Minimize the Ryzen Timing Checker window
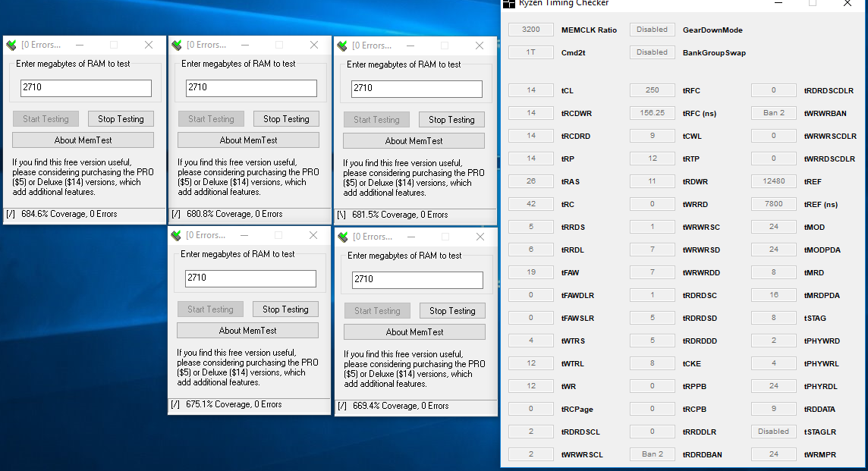 pyautogui.click(x=778, y=3)
